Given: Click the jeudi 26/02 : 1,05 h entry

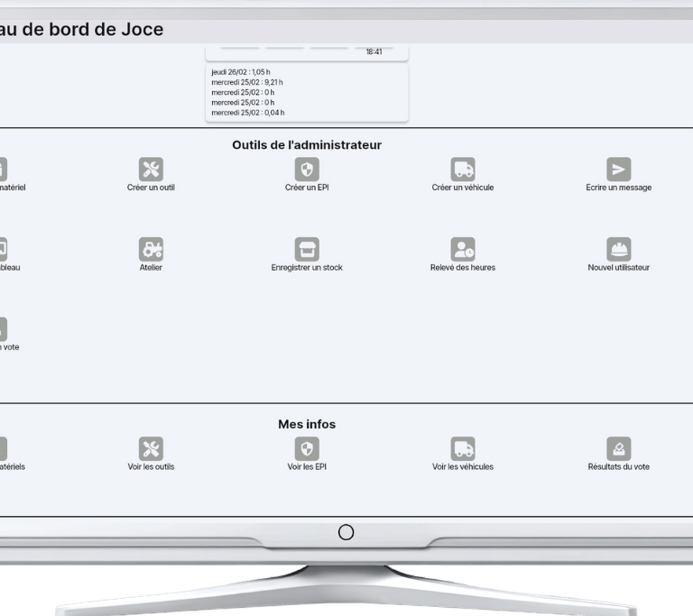Looking at the screenshot, I should pyautogui.click(x=241, y=72).
